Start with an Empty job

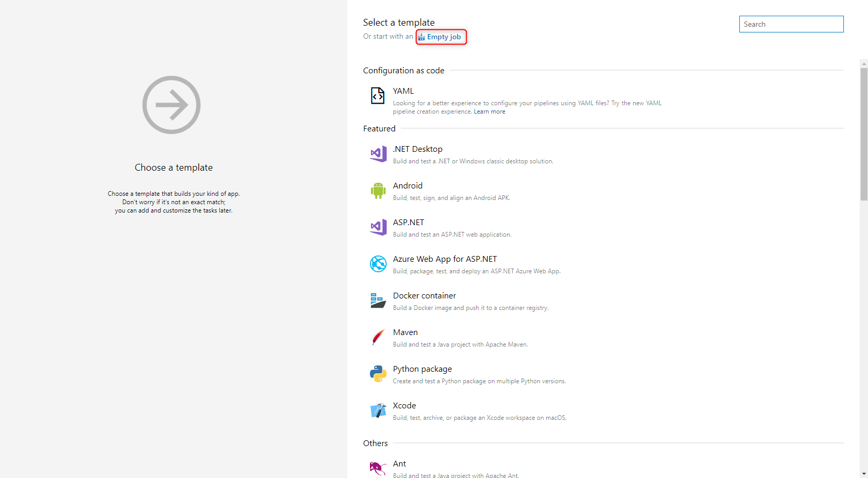[x=444, y=37]
